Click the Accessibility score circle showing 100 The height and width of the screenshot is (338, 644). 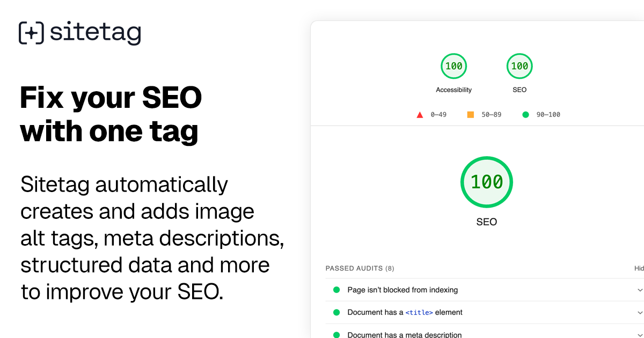[x=454, y=66]
